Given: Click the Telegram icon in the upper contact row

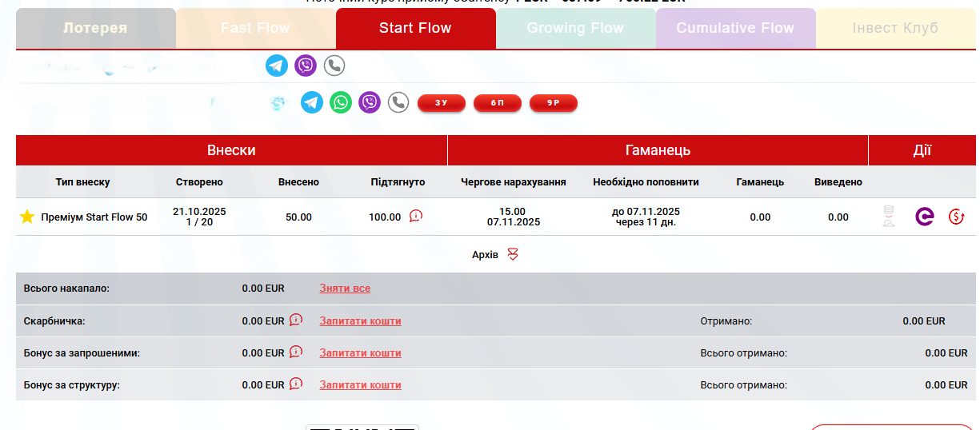Looking at the screenshot, I should 277,66.
